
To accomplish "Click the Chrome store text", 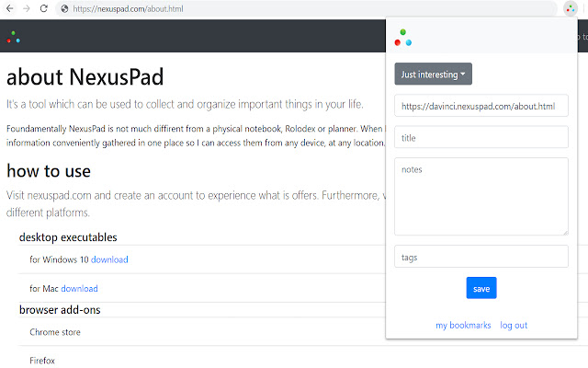I will pos(55,332).
